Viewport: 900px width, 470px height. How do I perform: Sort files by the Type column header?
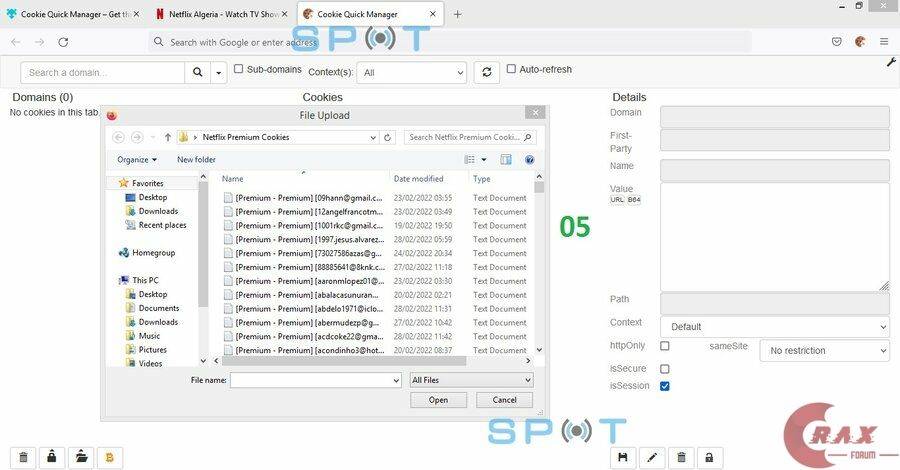482,179
